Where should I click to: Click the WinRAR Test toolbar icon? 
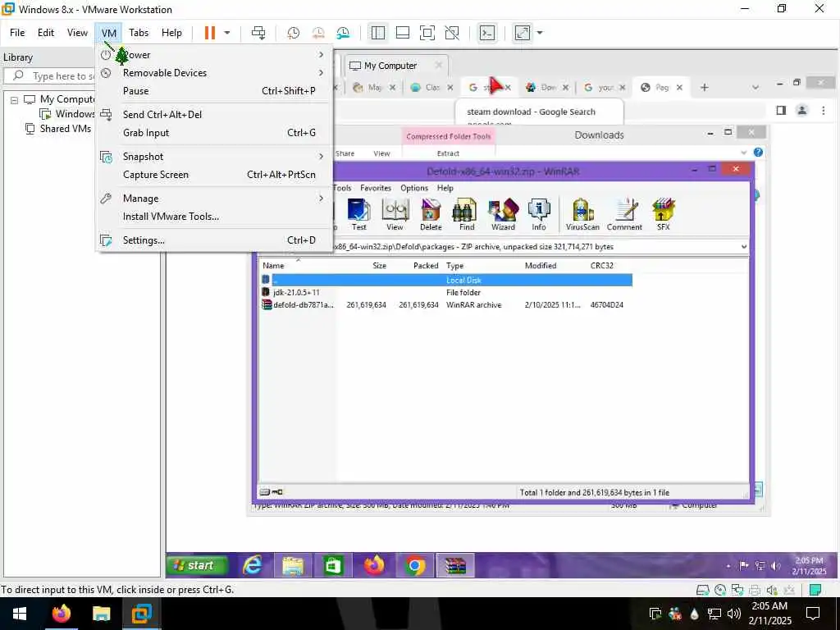click(x=359, y=214)
